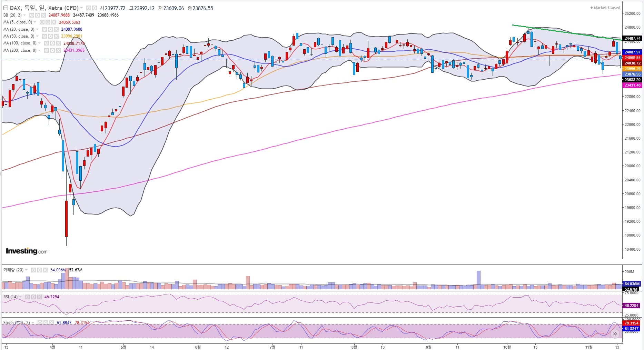Open the MA (100, close, 0) dropdown
Viewport: 644px width, 350px height.
39,43
